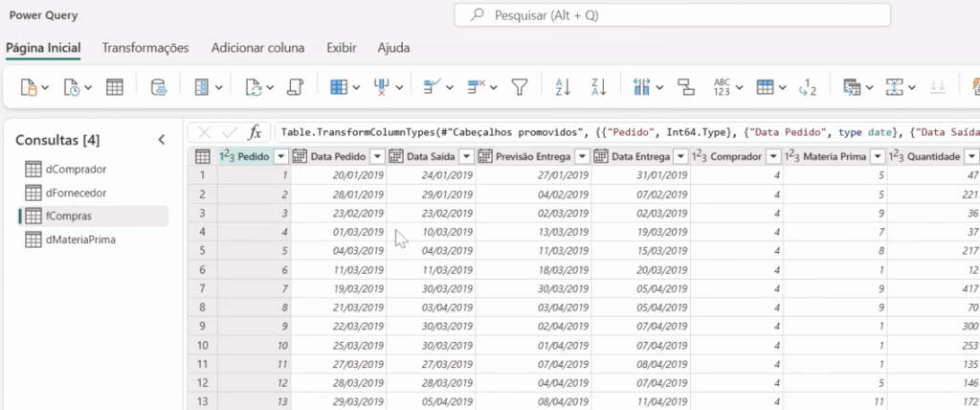Sort descending with the Z-A icon
Viewport: 980px width, 410px height.
point(599,87)
